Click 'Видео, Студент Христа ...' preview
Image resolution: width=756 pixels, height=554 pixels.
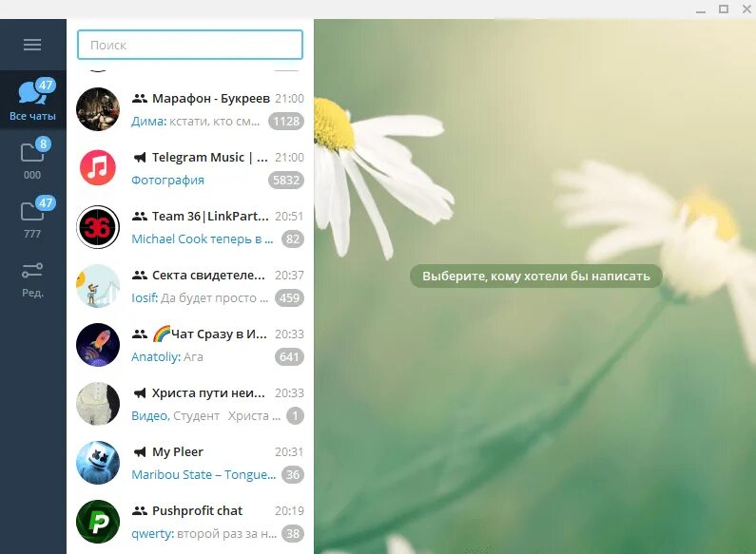click(x=205, y=416)
